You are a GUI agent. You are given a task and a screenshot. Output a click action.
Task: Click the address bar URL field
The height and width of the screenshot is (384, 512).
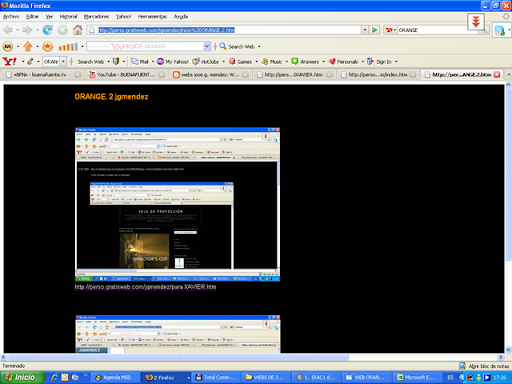[225, 30]
